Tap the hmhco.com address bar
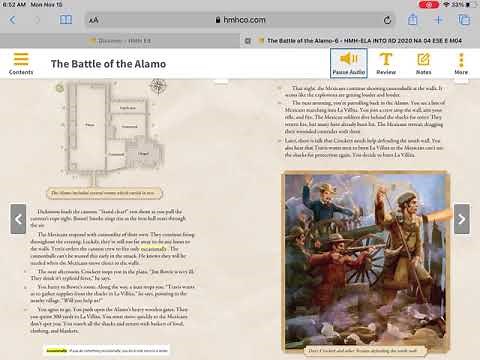The height and width of the screenshot is (360, 480). click(240, 20)
